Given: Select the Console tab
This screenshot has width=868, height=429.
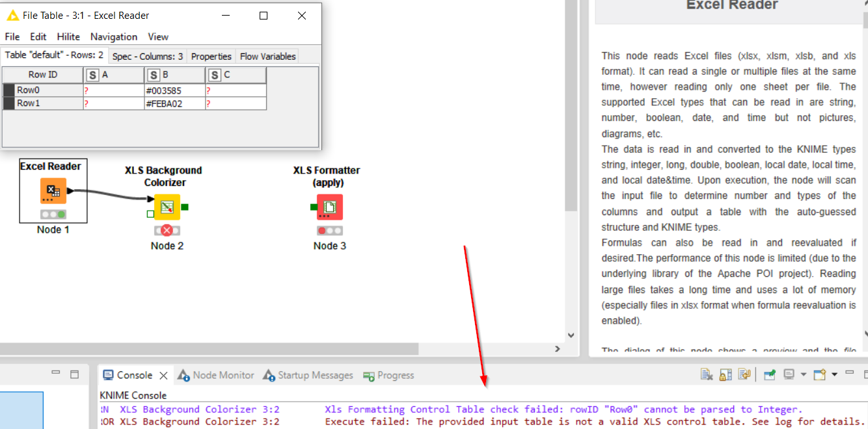Looking at the screenshot, I should click(135, 375).
